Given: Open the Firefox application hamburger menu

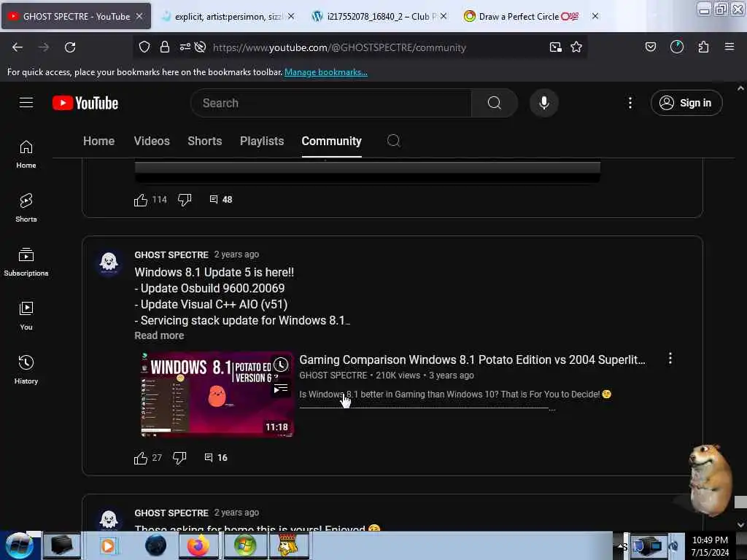Looking at the screenshot, I should [729, 47].
